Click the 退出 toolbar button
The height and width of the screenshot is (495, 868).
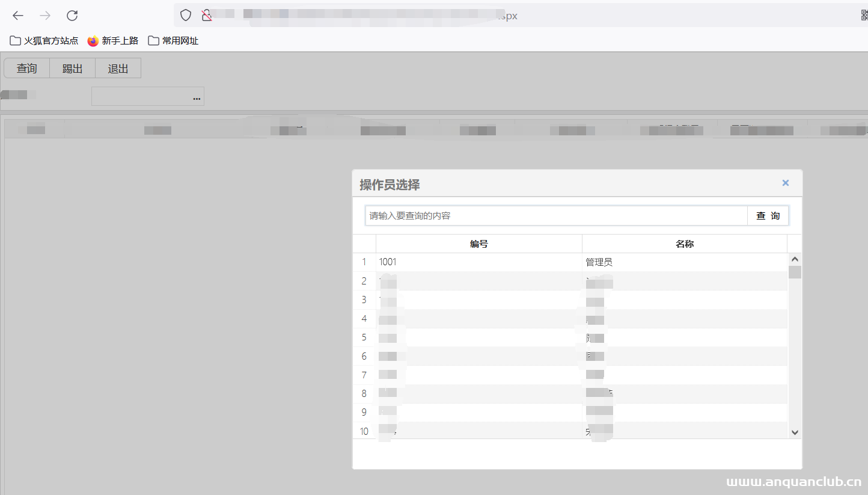coord(118,69)
